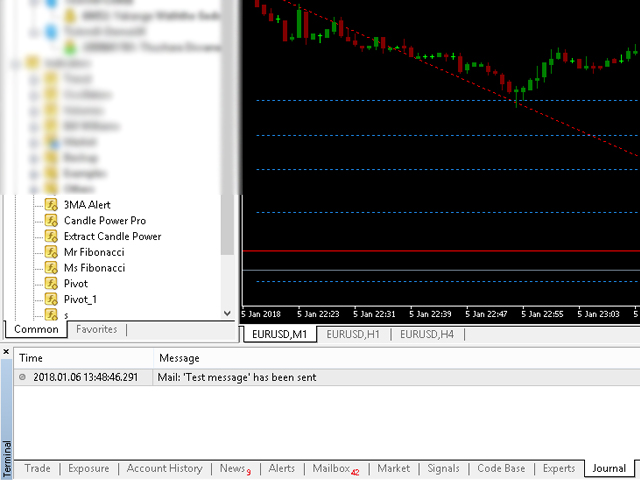The width and height of the screenshot is (640, 480).
Task: Click the Navigator scroll down arrow
Action: click(x=227, y=313)
